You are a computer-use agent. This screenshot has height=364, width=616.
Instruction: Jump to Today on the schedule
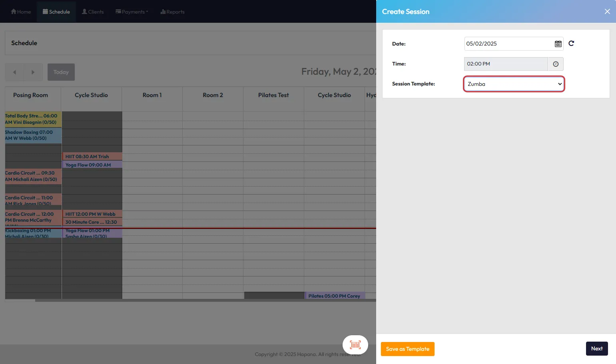[61, 72]
